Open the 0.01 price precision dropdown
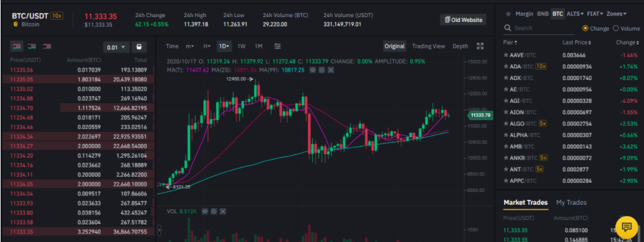 [x=116, y=47]
